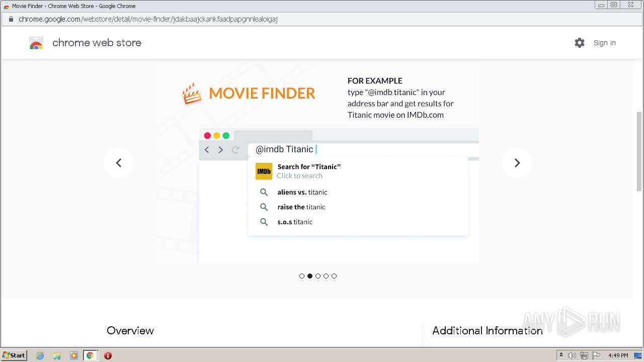644x362 pixels.
Task: Select the fifth carousel dot
Action: click(334, 276)
